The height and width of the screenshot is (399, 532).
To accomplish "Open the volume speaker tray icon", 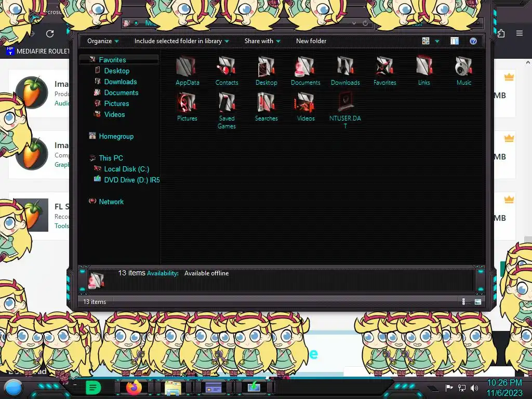I will (x=474, y=388).
